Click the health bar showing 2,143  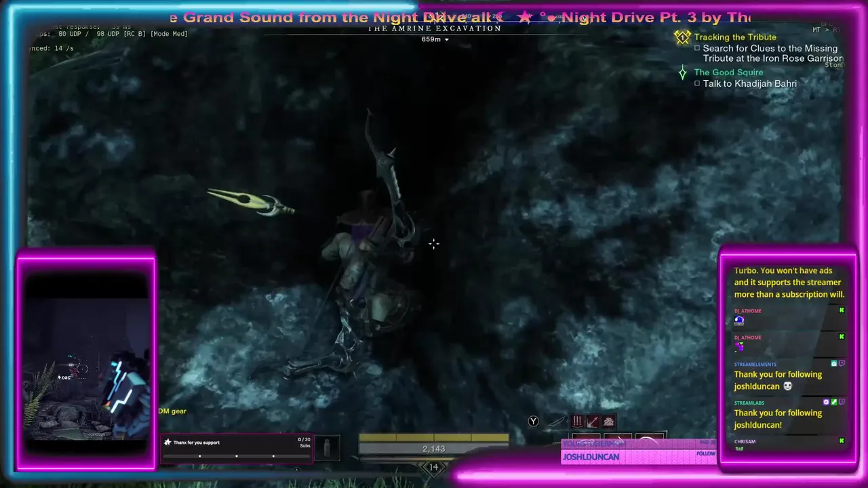point(434,449)
